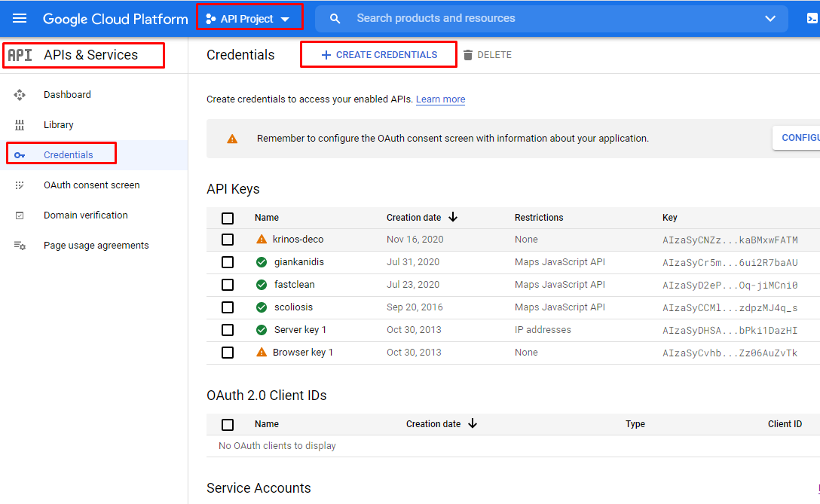
Task: Open the hamburger navigation menu
Action: pyautogui.click(x=20, y=19)
